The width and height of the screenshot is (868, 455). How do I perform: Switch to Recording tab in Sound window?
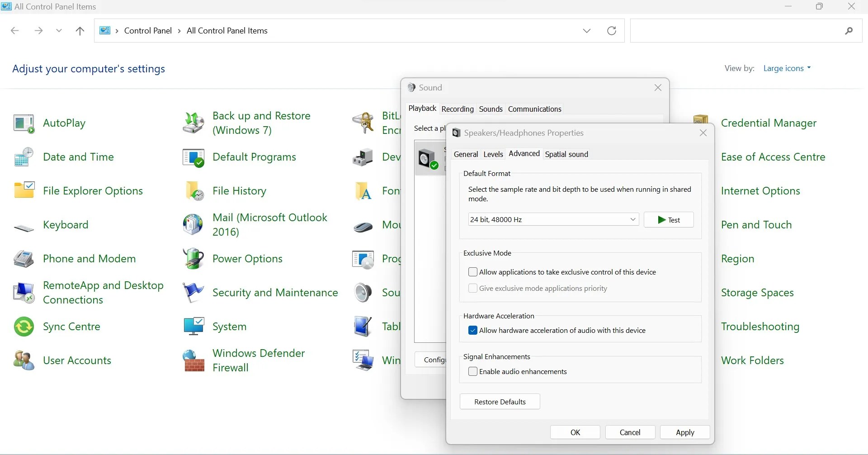458,109
